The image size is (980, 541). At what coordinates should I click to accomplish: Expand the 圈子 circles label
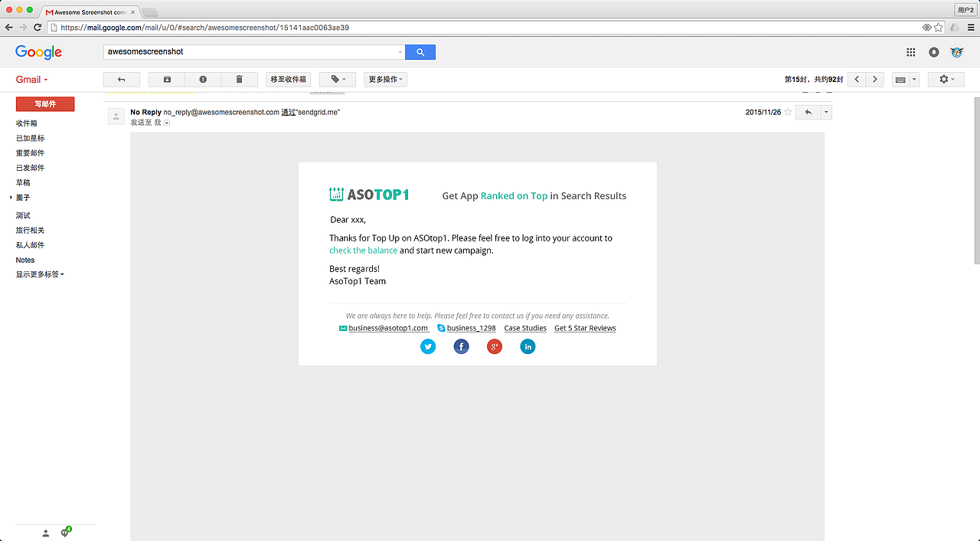11,198
